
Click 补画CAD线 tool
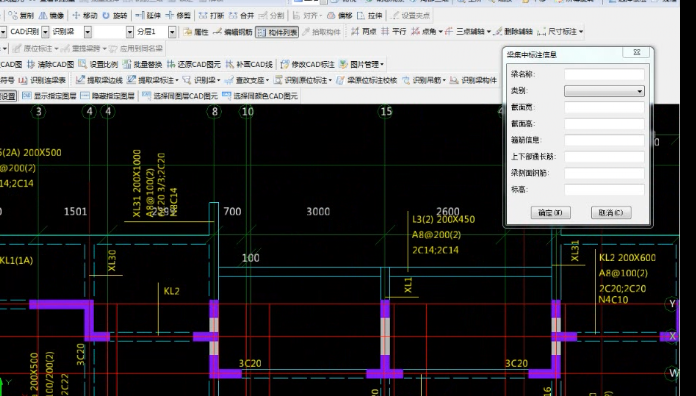[249, 64]
